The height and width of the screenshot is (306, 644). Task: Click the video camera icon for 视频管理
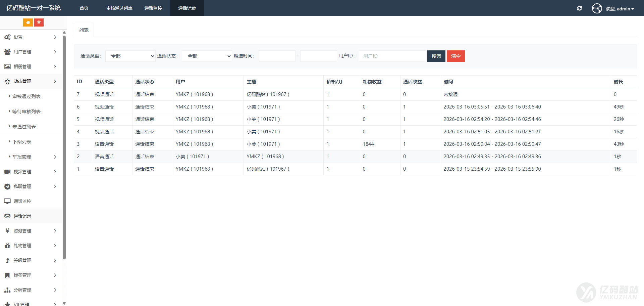pos(7,171)
